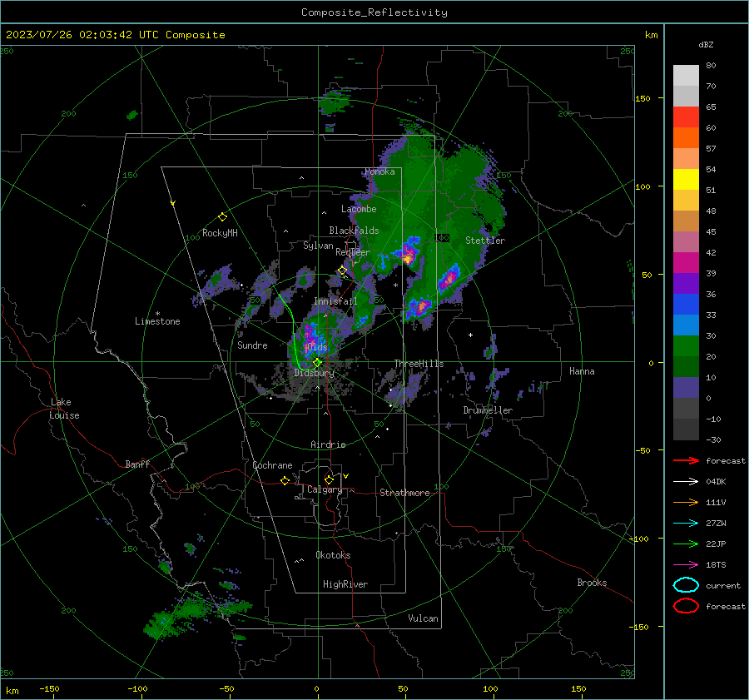Screen dimensions: 749x700
Task: Click the Okotoks town label
Action: [333, 555]
